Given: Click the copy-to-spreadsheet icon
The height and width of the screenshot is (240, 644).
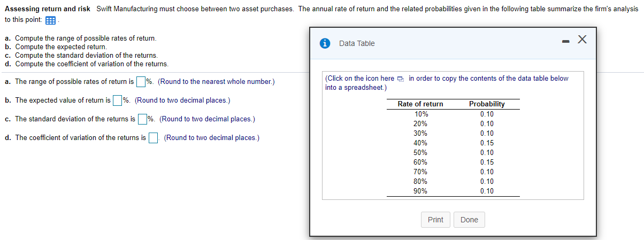Looking at the screenshot, I should point(401,79).
